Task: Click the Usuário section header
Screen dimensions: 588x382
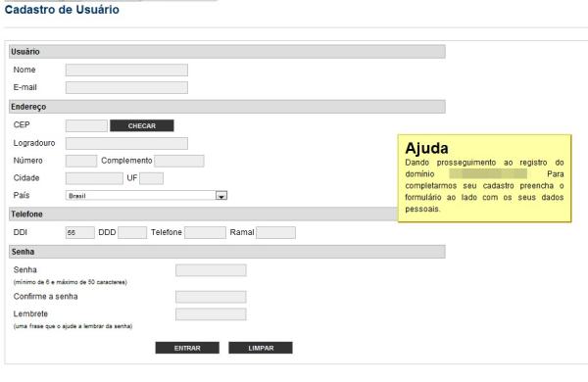Action: 227,52
